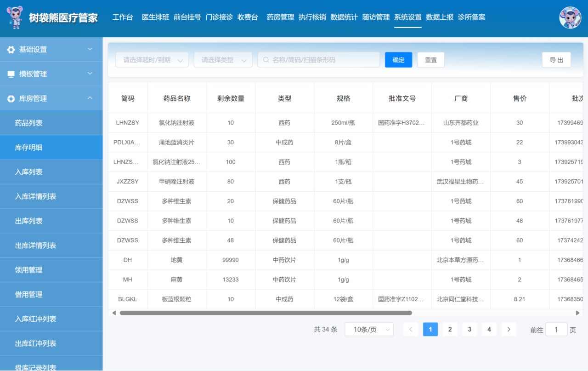Click the 板蓝根颗粒 drug name cell
The height and width of the screenshot is (371, 588).
[177, 299]
